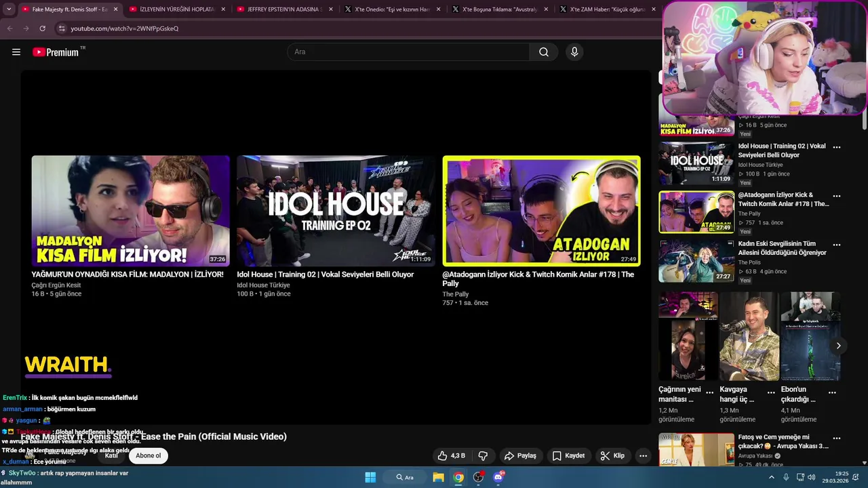Image resolution: width=868 pixels, height=488 pixels.
Task: Subscribe with the Abone ol button
Action: [x=148, y=455]
